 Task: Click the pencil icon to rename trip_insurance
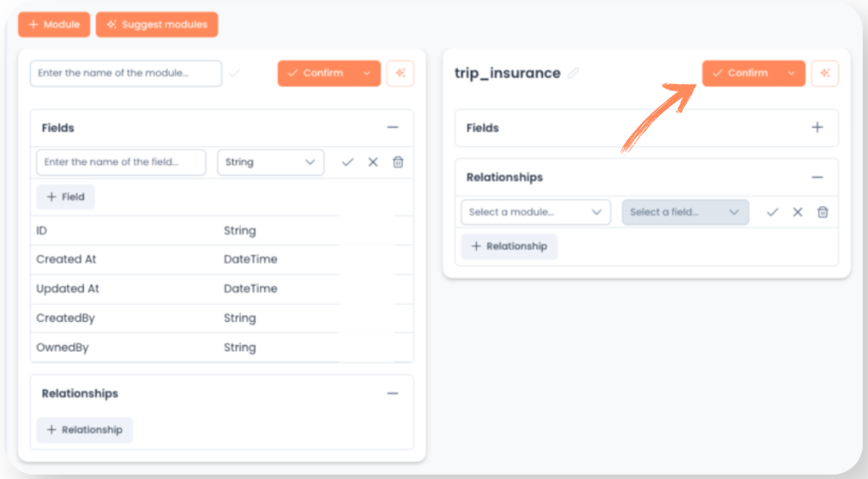click(x=574, y=73)
